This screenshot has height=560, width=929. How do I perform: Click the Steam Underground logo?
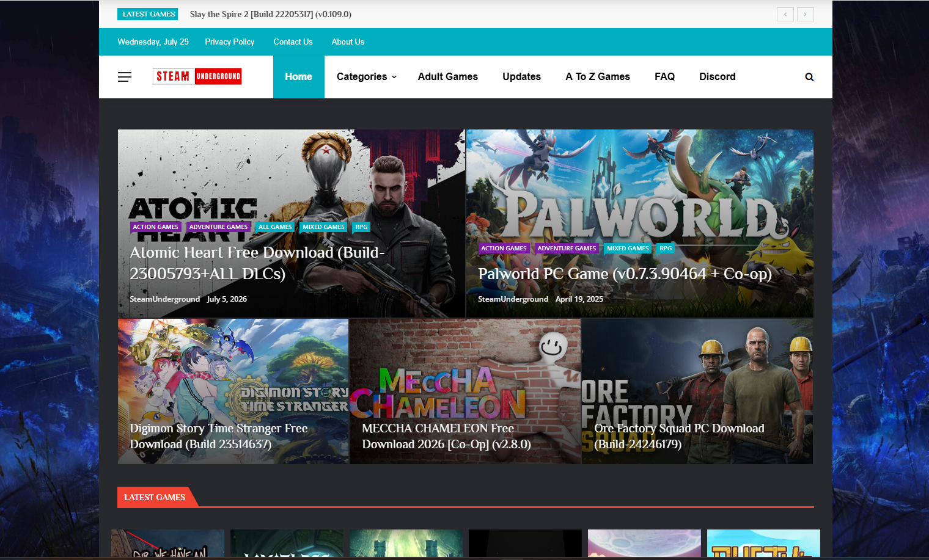[197, 76]
